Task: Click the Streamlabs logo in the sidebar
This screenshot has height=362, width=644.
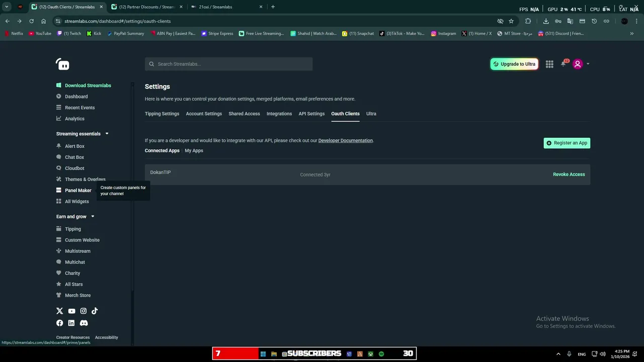Action: 62,64
